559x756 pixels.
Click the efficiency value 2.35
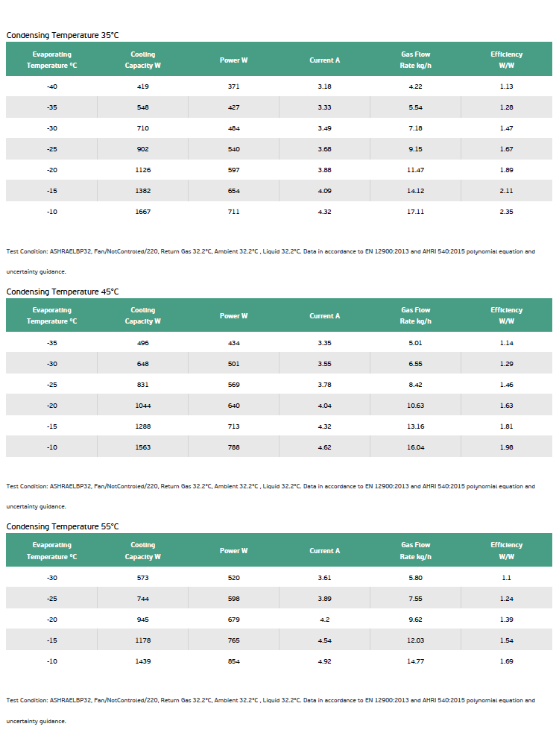(x=507, y=212)
